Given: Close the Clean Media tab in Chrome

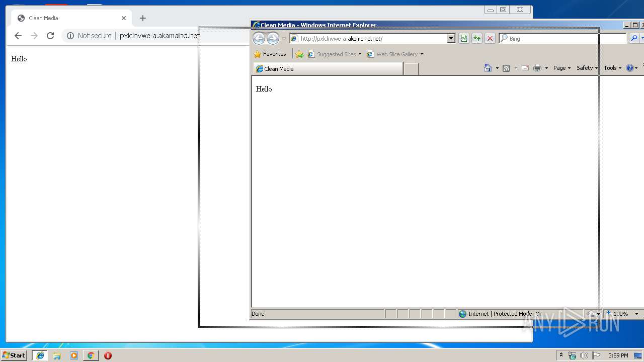Looking at the screenshot, I should click(x=124, y=18).
